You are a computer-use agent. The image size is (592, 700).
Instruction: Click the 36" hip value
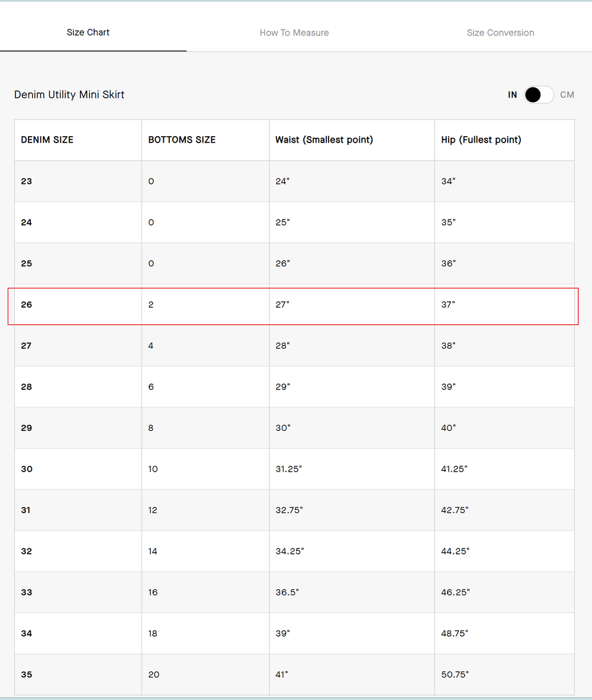click(448, 263)
